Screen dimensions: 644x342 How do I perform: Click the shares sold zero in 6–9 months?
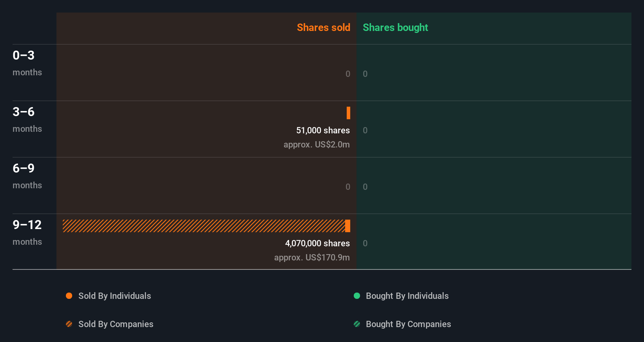pos(348,187)
